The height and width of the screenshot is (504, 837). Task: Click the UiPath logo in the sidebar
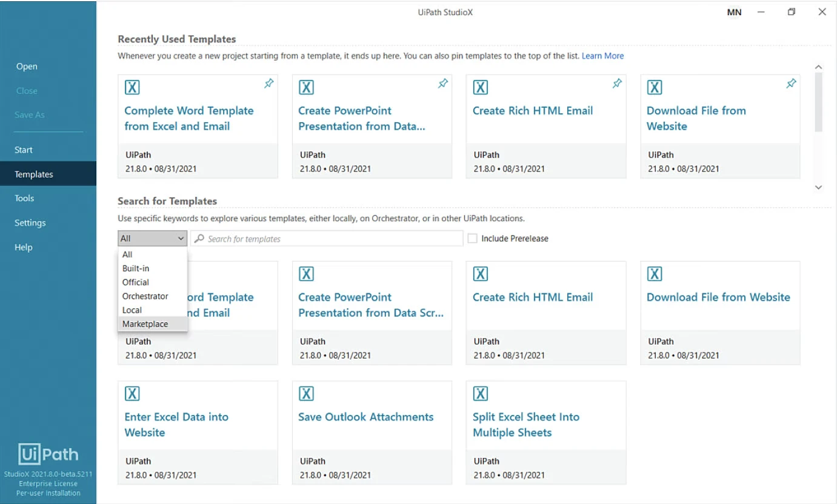pos(48,454)
